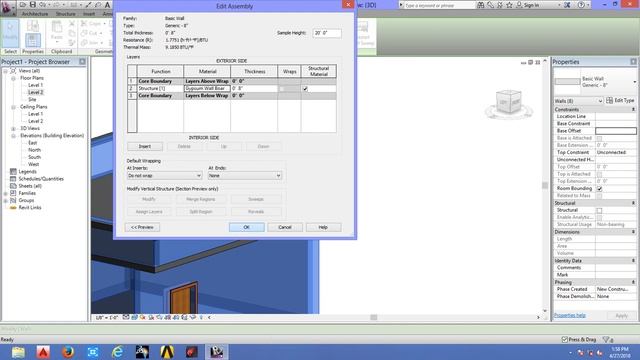Click the Text 'A' icon in quick access toolbar

pyautogui.click(x=108, y=5)
